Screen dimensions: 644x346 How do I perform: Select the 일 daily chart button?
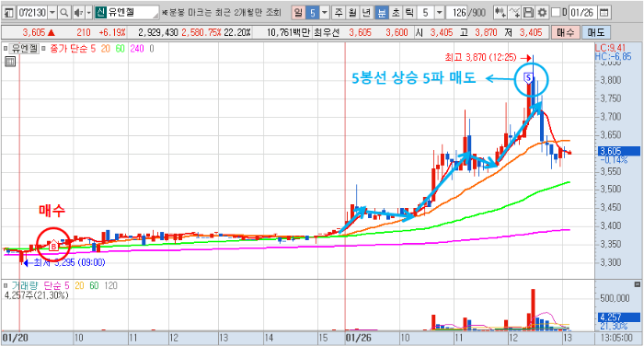pos(298,13)
